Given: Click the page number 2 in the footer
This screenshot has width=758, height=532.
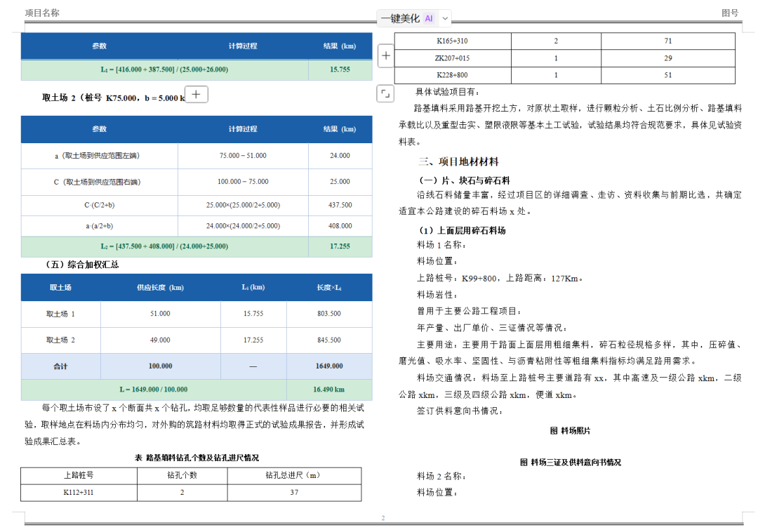Looking at the screenshot, I should point(383,518).
